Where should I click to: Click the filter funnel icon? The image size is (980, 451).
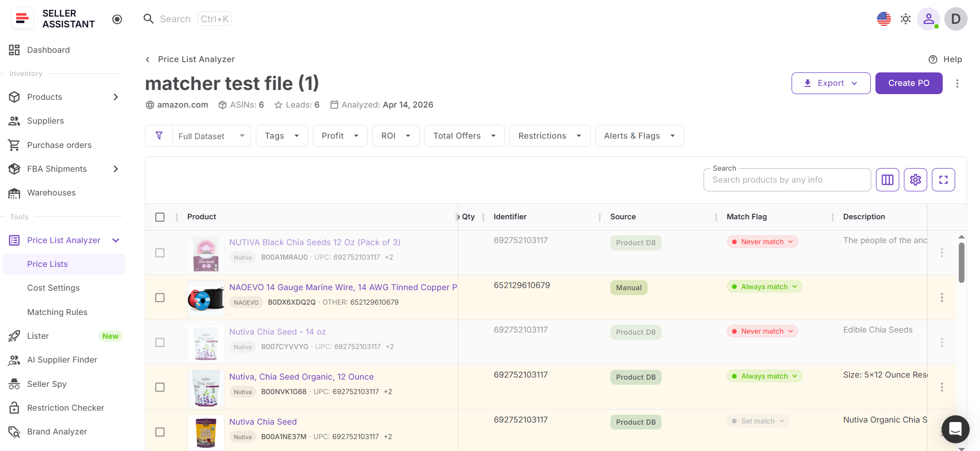[x=159, y=136]
